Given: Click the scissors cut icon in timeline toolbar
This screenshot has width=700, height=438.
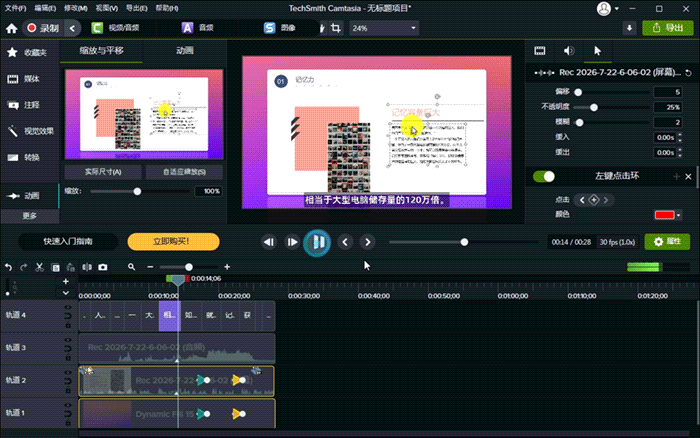Looking at the screenshot, I should point(39,267).
